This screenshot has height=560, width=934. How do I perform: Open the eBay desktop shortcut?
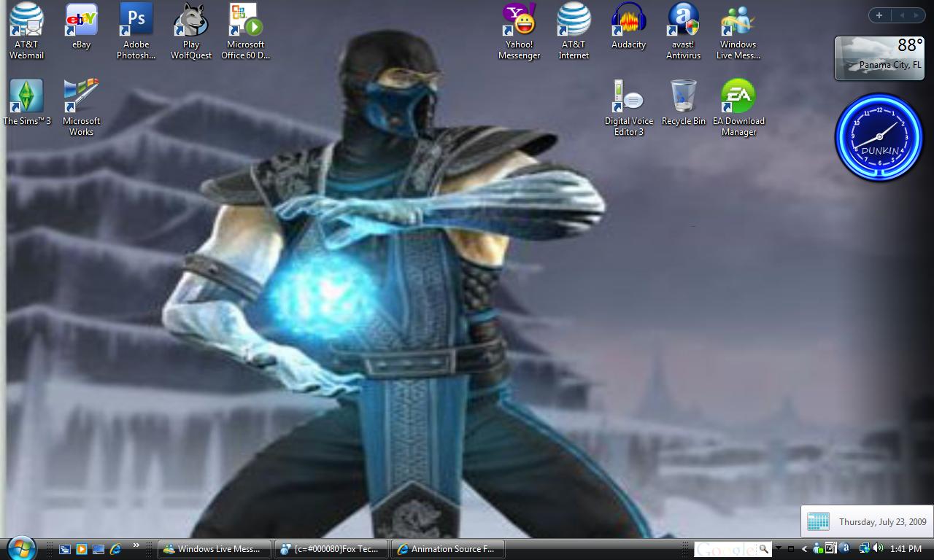81,26
